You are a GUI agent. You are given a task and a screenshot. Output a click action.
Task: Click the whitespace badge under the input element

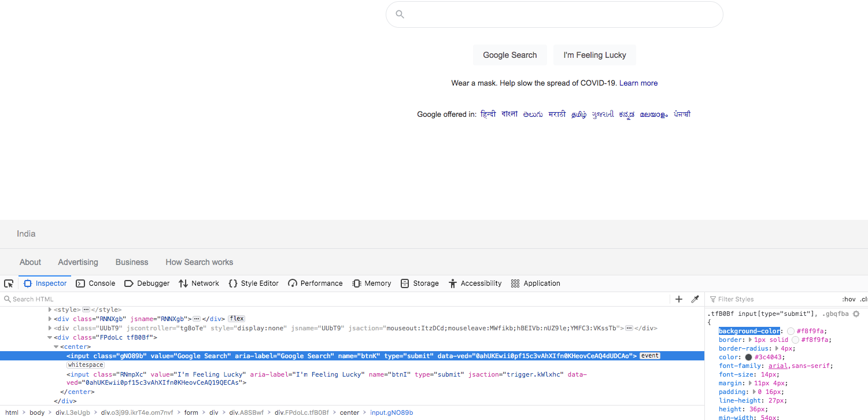tap(85, 364)
